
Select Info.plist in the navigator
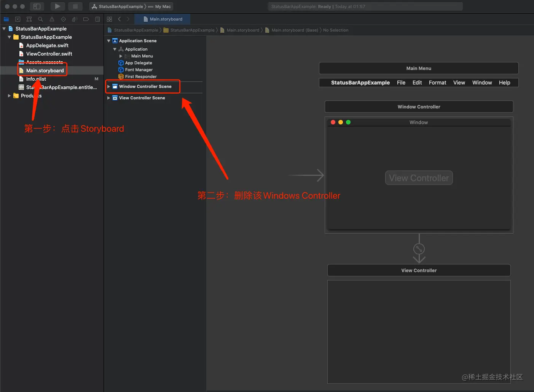tap(36, 79)
